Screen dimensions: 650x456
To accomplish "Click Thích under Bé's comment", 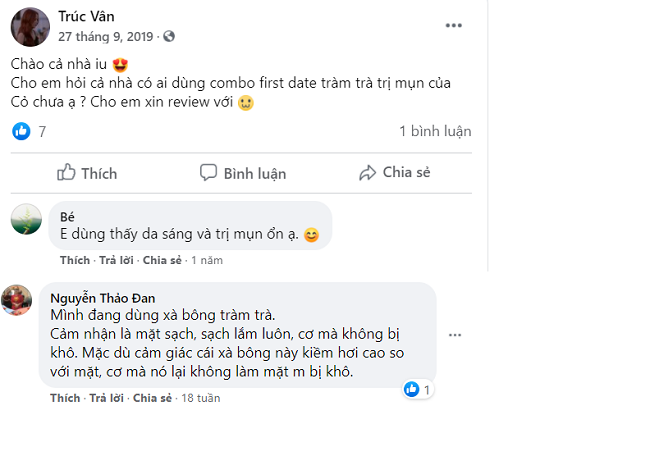I will click(75, 260).
